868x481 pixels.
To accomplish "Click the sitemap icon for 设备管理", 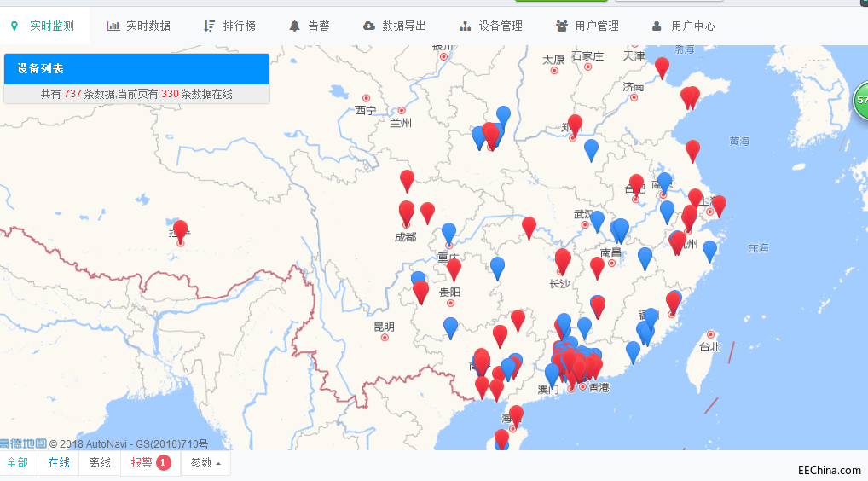I will (x=465, y=26).
